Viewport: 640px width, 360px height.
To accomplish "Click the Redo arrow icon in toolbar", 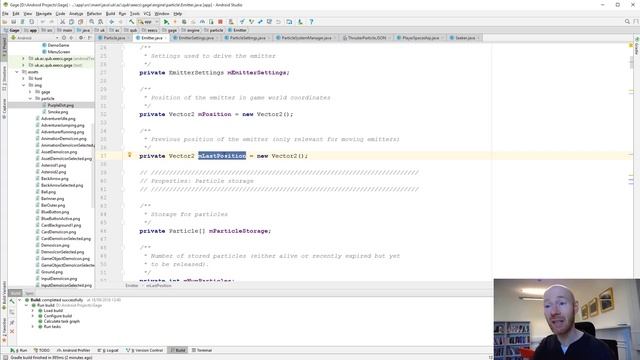I will pos(52,22).
